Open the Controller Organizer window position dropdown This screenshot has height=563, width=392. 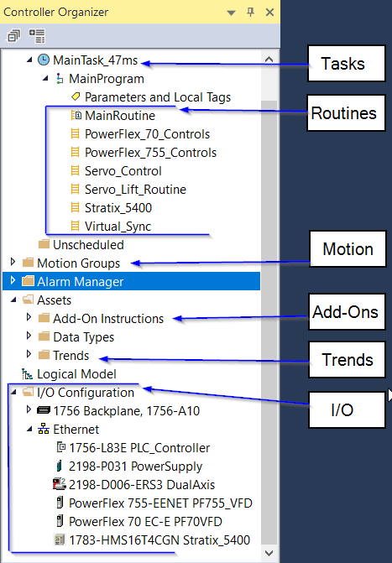click(231, 13)
